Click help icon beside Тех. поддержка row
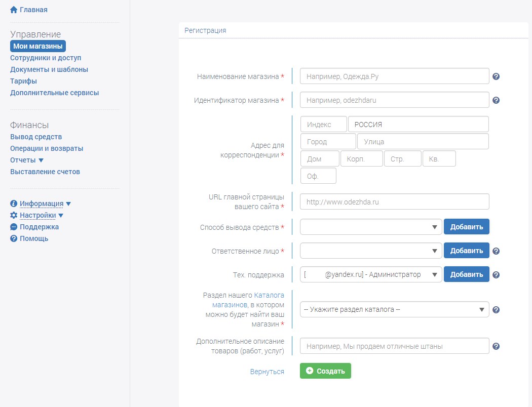Screen dimensions: 532x407 [496, 274]
